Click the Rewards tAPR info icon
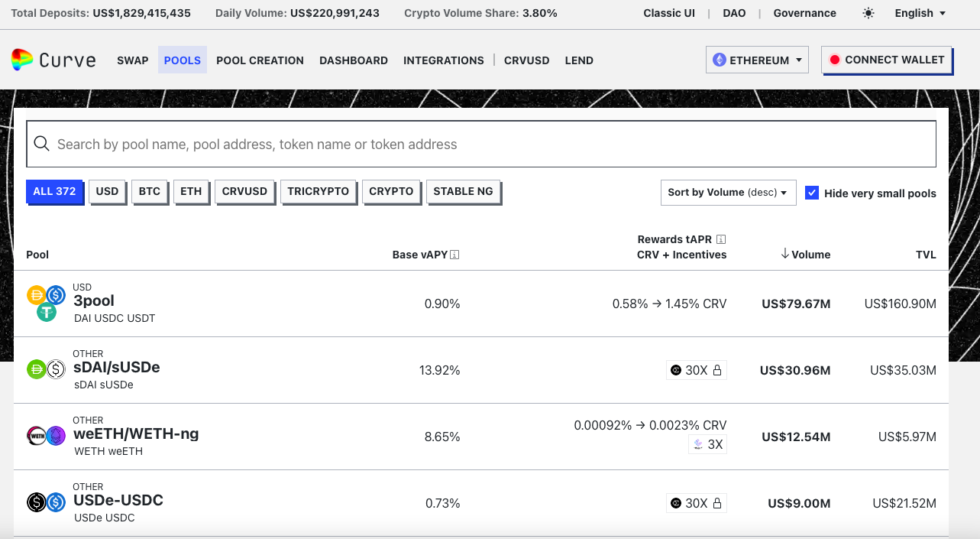 tap(721, 239)
